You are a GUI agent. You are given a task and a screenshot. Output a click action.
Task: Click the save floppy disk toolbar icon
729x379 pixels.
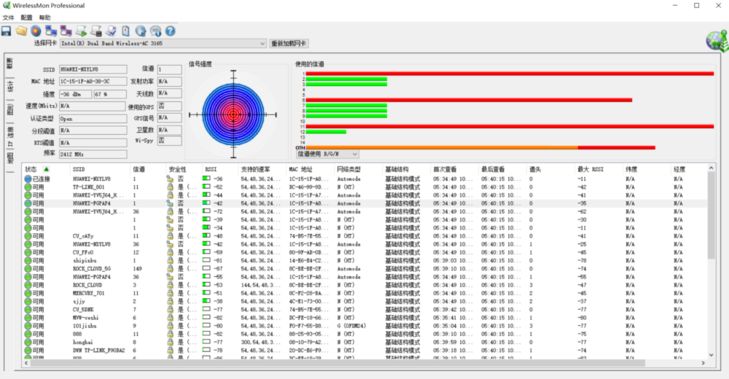pyautogui.click(x=6, y=31)
